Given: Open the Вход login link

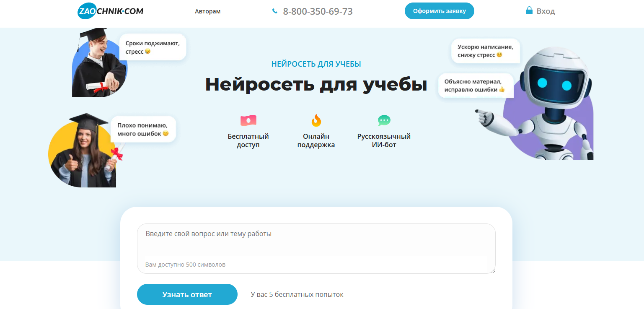Looking at the screenshot, I should coord(545,11).
